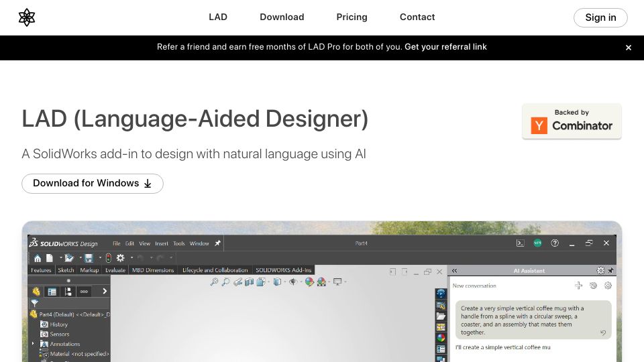
Task: Collapse the AI Assistant panel
Action: pos(455,271)
